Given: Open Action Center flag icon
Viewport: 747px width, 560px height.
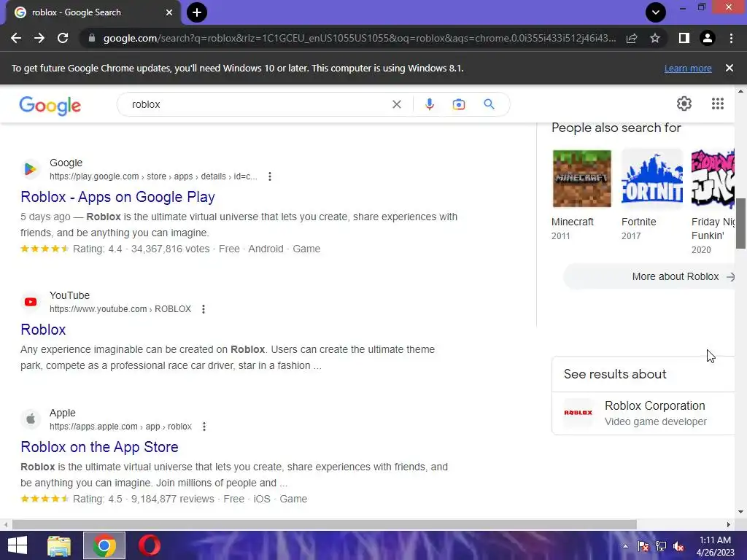Looking at the screenshot, I should pyautogui.click(x=643, y=546).
